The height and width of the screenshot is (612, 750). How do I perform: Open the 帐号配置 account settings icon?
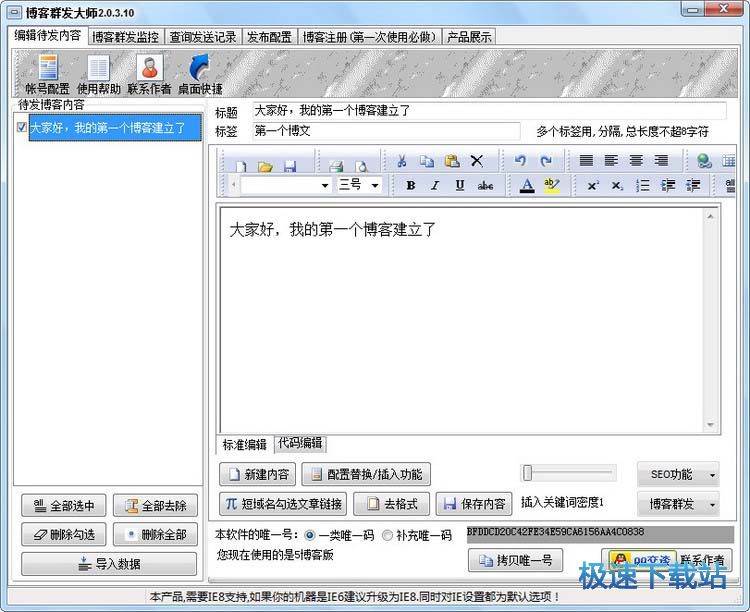pyautogui.click(x=47, y=73)
